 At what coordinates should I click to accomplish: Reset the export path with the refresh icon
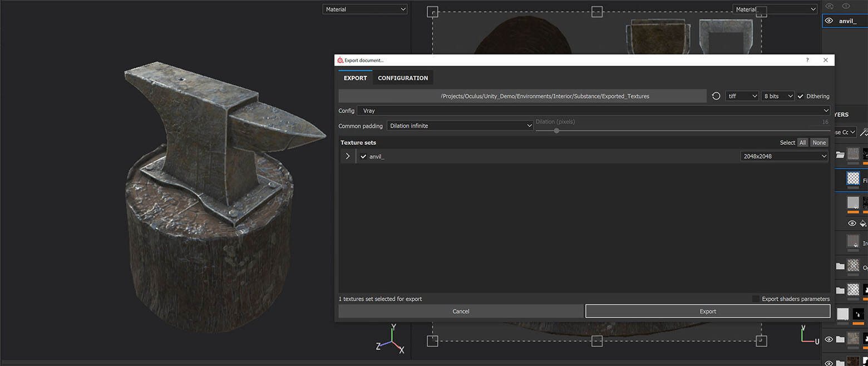716,96
